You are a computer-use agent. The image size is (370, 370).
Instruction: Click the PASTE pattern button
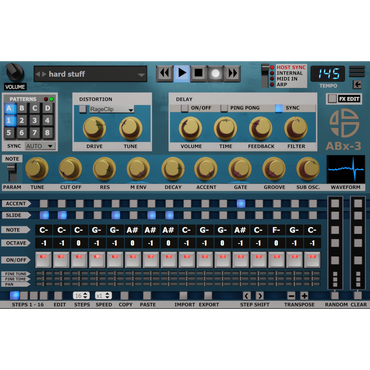coord(147,295)
